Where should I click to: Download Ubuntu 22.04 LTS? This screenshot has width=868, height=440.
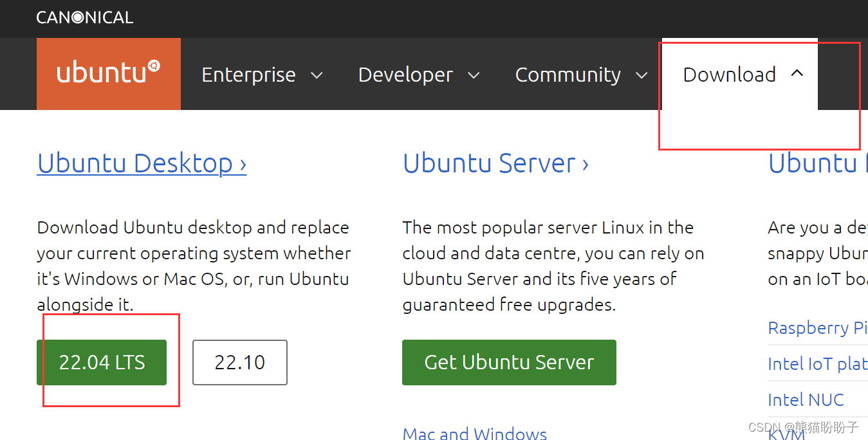[x=102, y=362]
